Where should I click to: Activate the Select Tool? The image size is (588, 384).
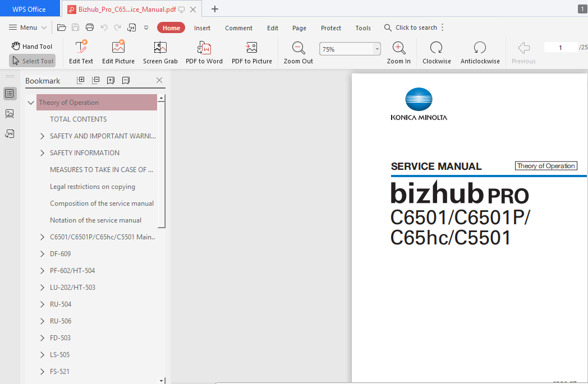(32, 61)
